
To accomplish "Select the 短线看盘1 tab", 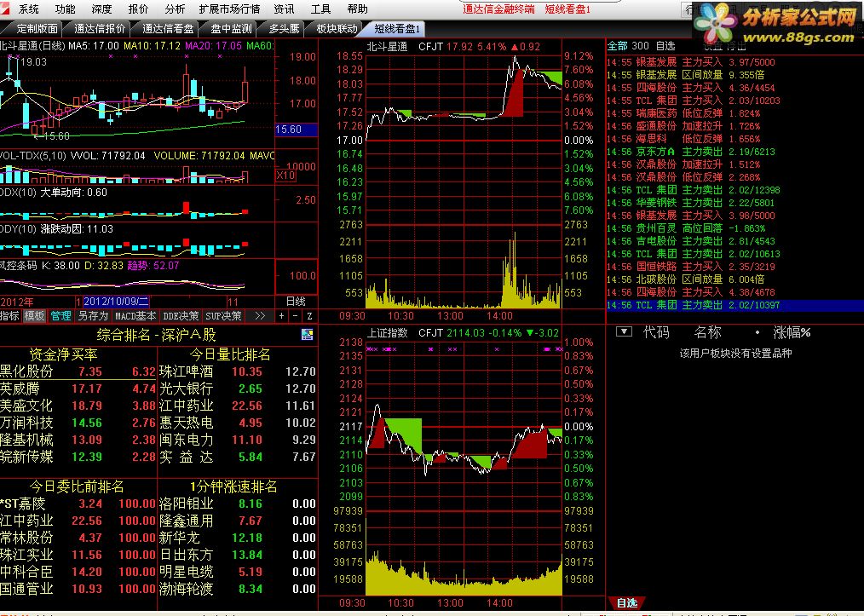I will click(397, 29).
